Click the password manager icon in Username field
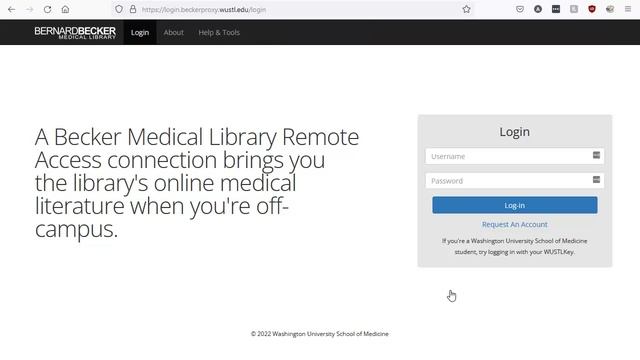Image resolution: width=640 pixels, height=360 pixels. [x=596, y=155]
